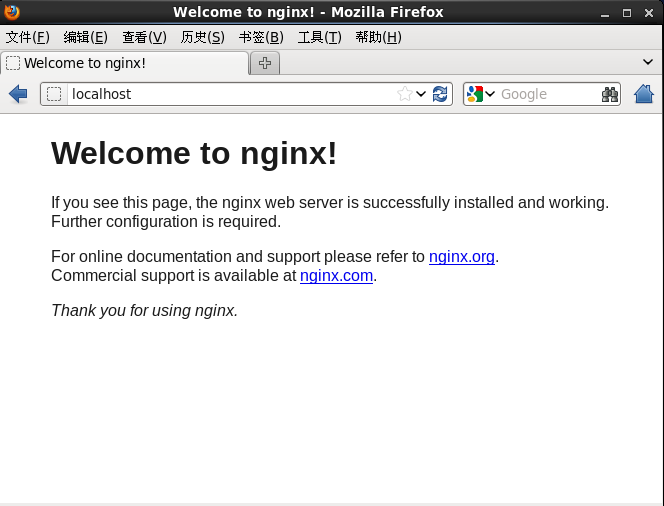Click the page favicon on the tab
This screenshot has height=506, width=664.
pyautogui.click(x=13, y=63)
